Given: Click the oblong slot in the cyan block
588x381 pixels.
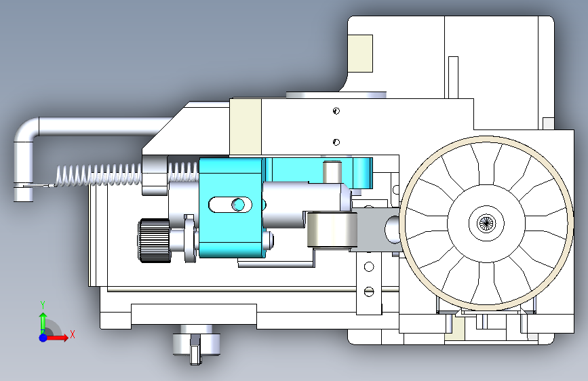Looking at the screenshot, I should (230, 205).
